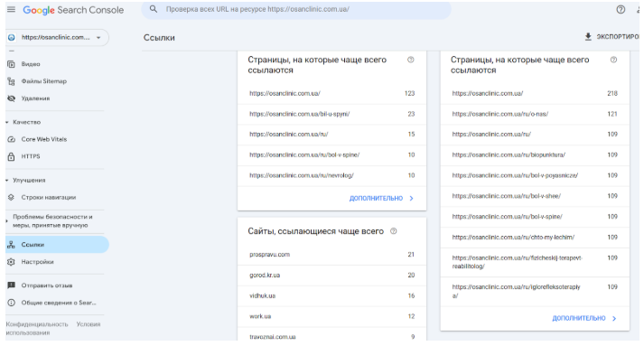Select the bil-u-spyni/ page row

pyautogui.click(x=331, y=114)
